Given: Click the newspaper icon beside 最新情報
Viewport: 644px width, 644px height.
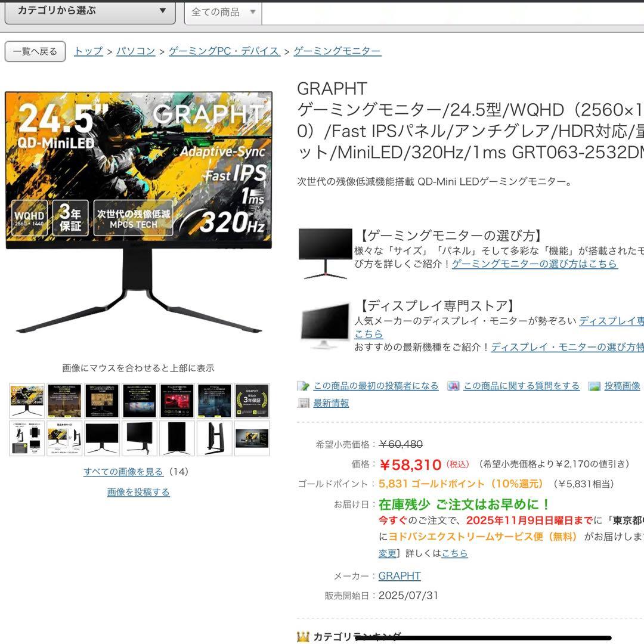Looking at the screenshot, I should click(x=303, y=403).
